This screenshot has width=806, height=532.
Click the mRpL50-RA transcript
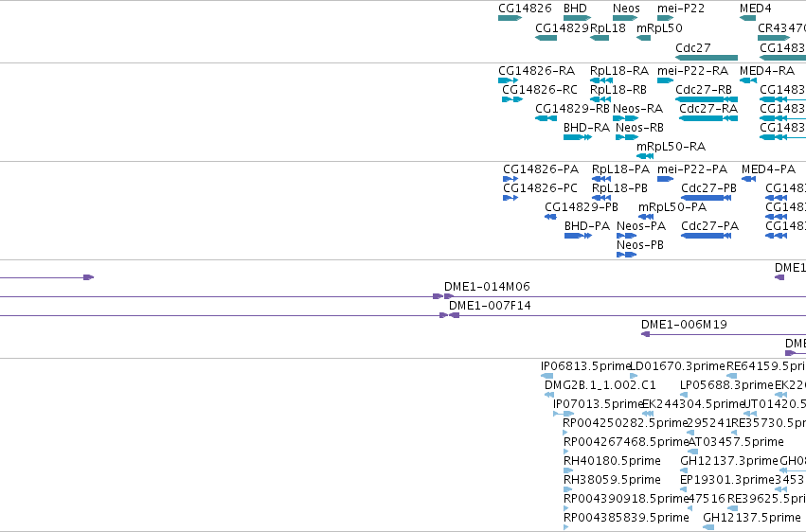pyautogui.click(x=645, y=156)
